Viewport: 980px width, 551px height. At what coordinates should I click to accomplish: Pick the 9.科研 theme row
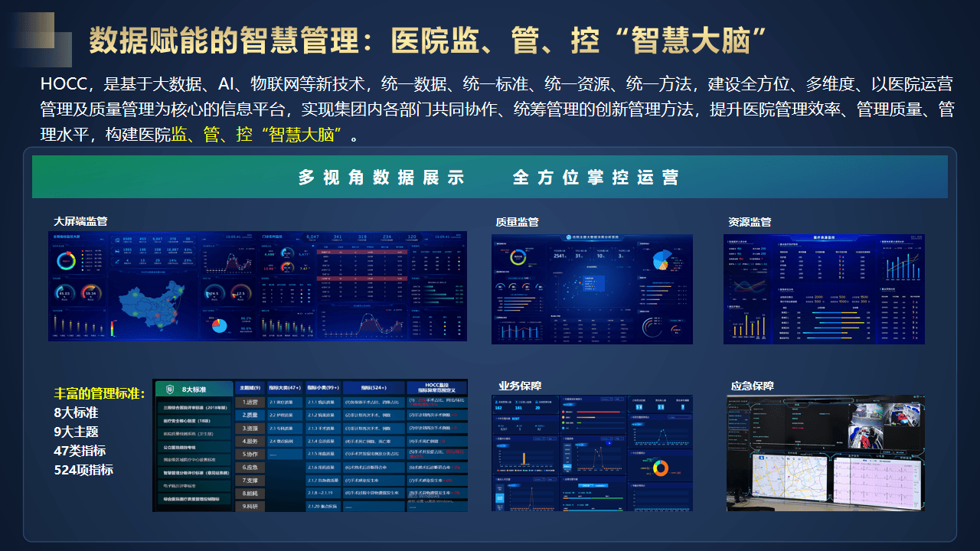tap(249, 506)
